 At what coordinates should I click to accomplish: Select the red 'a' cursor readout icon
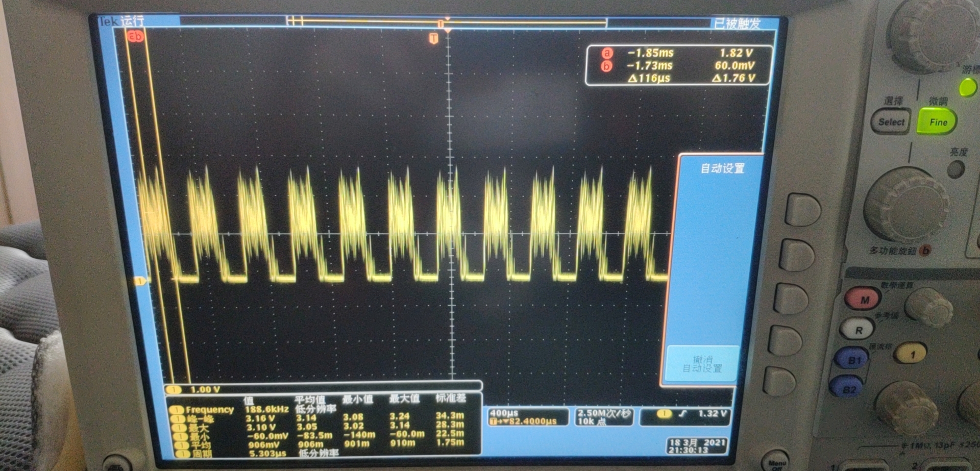pyautogui.click(x=606, y=53)
